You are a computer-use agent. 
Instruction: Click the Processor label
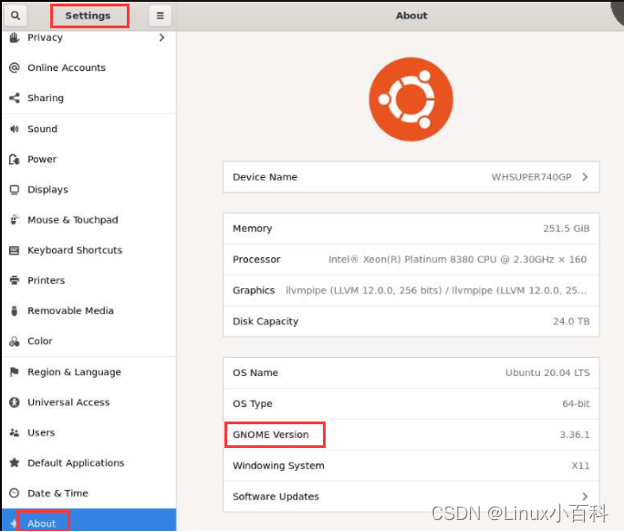click(x=257, y=259)
